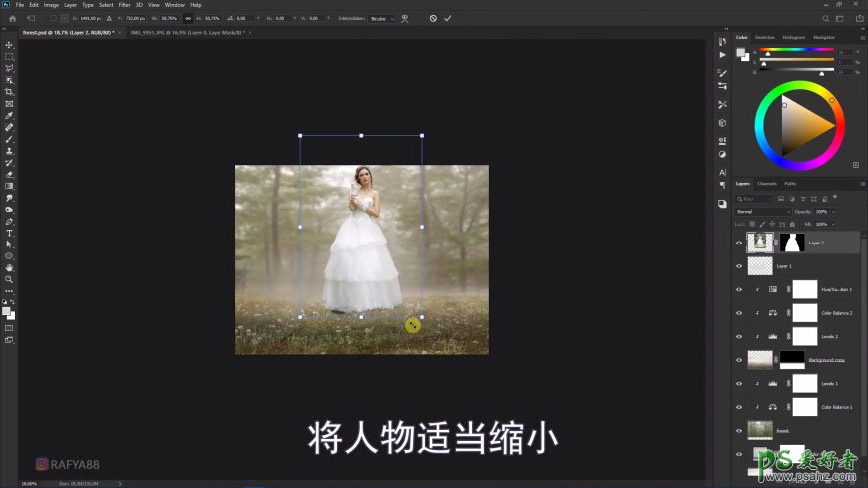Open the Color panel options menu

(x=862, y=38)
